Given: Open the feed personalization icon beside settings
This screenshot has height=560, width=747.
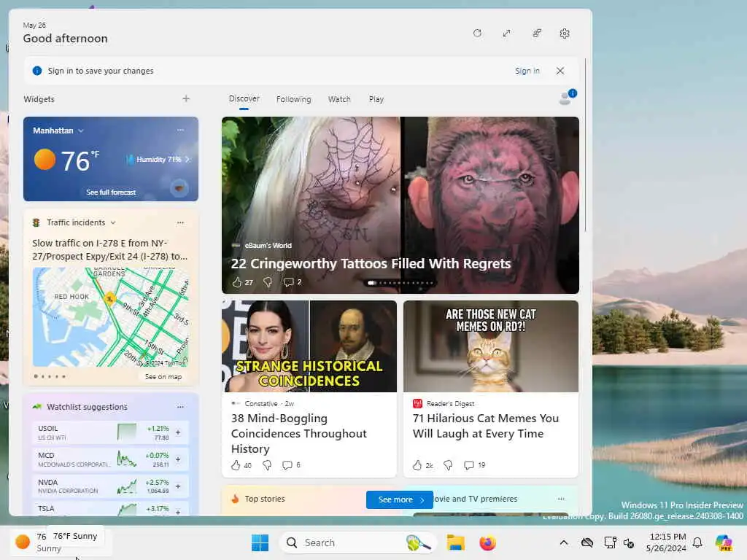Looking at the screenshot, I should pyautogui.click(x=536, y=34).
